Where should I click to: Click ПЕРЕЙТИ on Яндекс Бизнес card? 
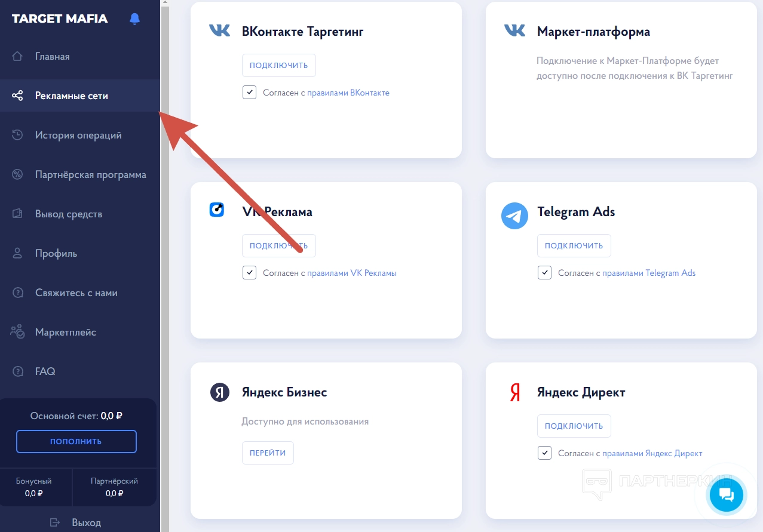tap(268, 453)
